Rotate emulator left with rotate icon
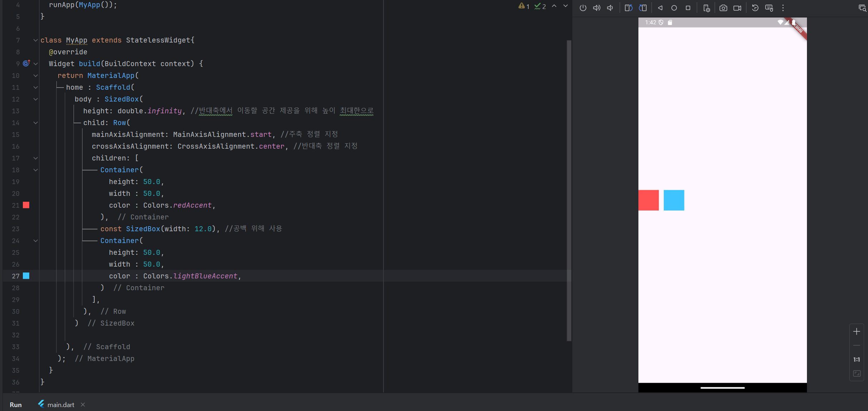The width and height of the screenshot is (868, 411). tap(628, 8)
